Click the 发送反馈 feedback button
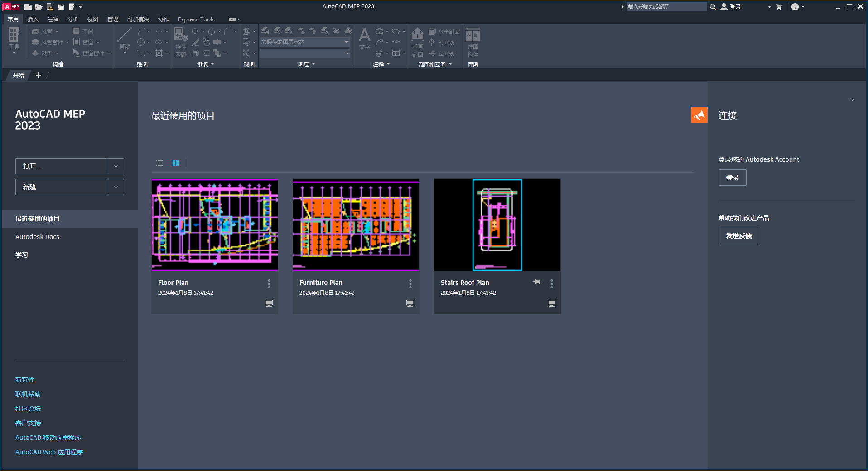Viewport: 868px width, 471px height. click(738, 235)
